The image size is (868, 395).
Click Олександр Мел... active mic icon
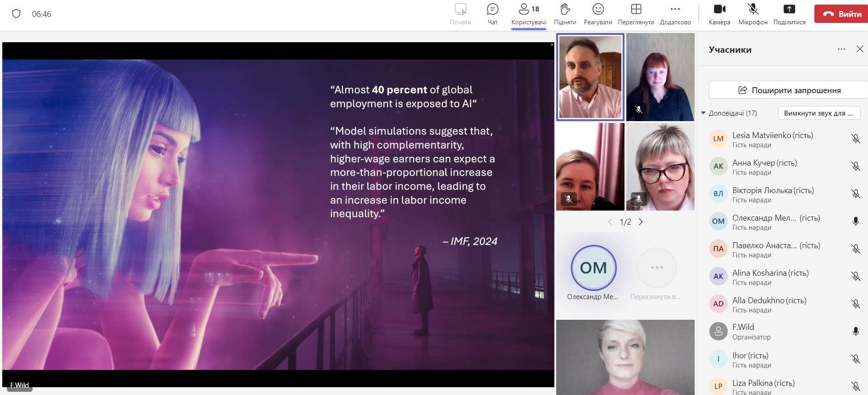[x=856, y=221]
